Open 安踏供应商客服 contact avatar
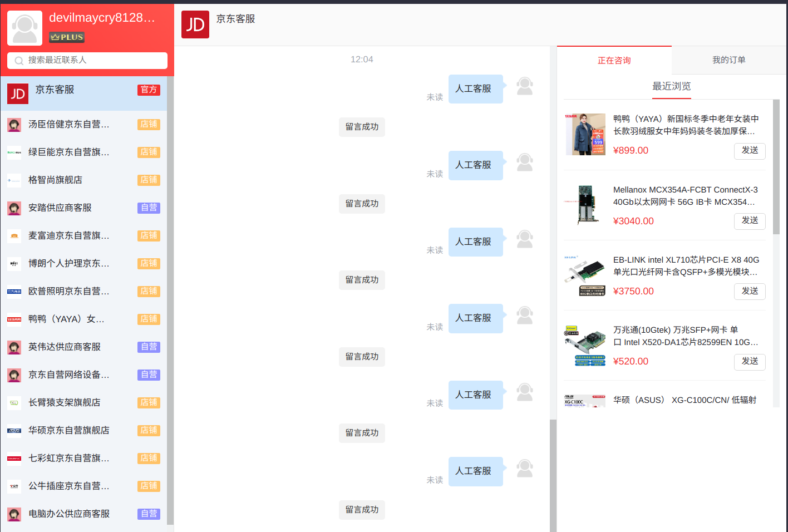The image size is (788, 532). pos(14,208)
